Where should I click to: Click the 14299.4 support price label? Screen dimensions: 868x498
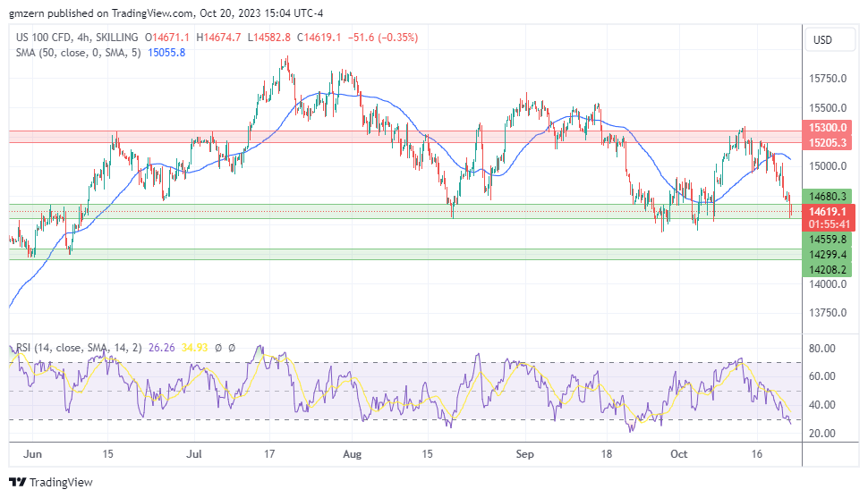click(827, 255)
